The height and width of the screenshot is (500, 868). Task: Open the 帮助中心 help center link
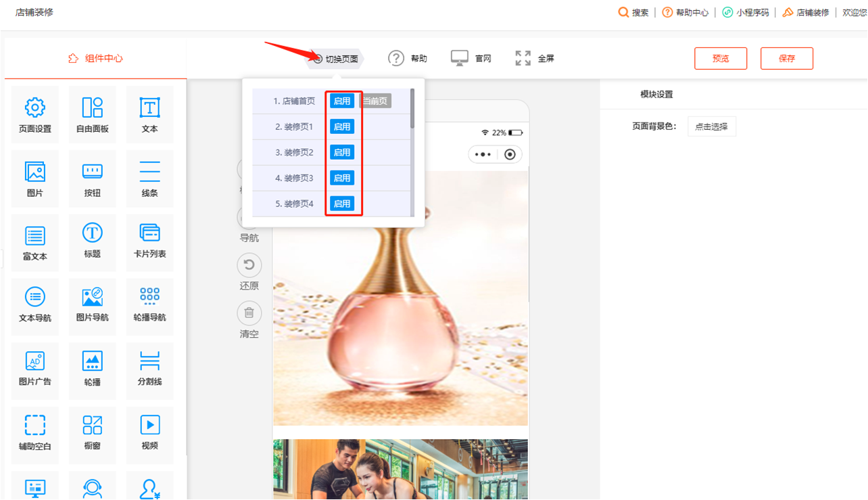tap(685, 12)
